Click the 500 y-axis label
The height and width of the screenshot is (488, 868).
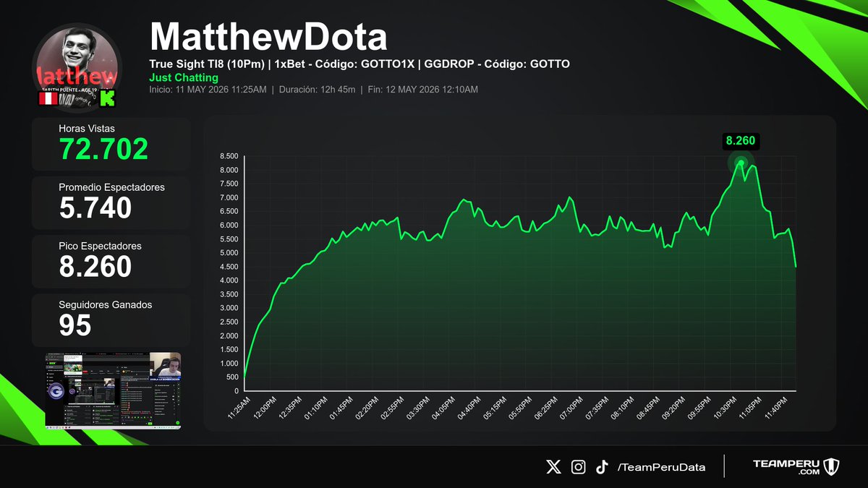233,377
